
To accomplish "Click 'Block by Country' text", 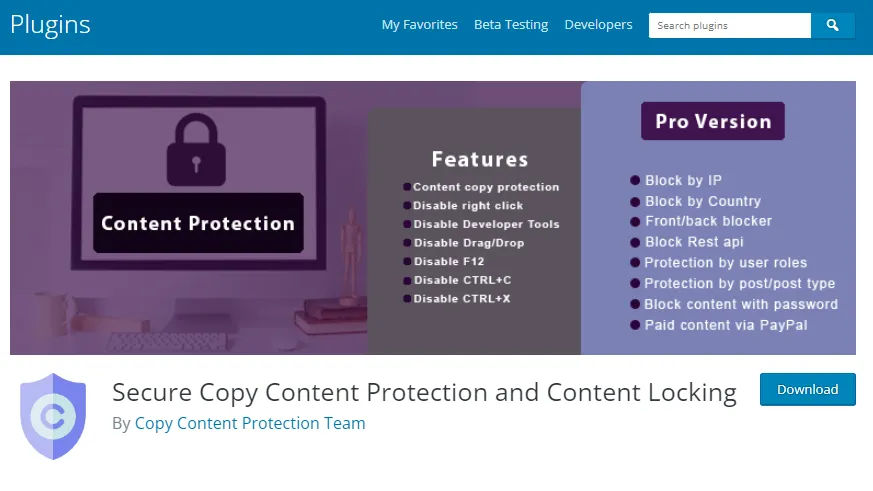I will [703, 201].
